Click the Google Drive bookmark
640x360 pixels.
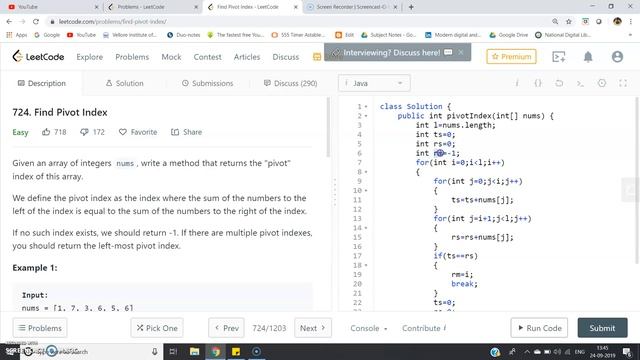(509, 35)
